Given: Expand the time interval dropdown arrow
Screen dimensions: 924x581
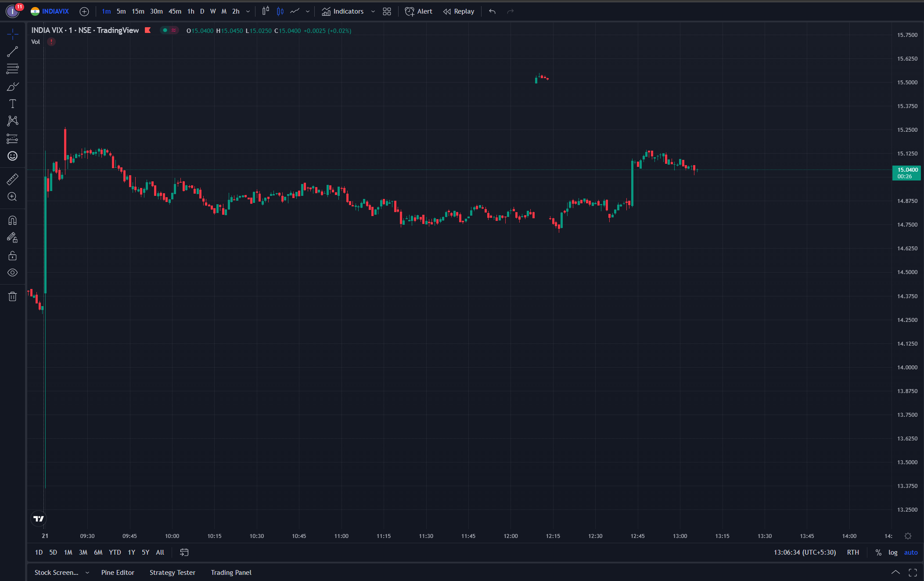Looking at the screenshot, I should click(248, 11).
